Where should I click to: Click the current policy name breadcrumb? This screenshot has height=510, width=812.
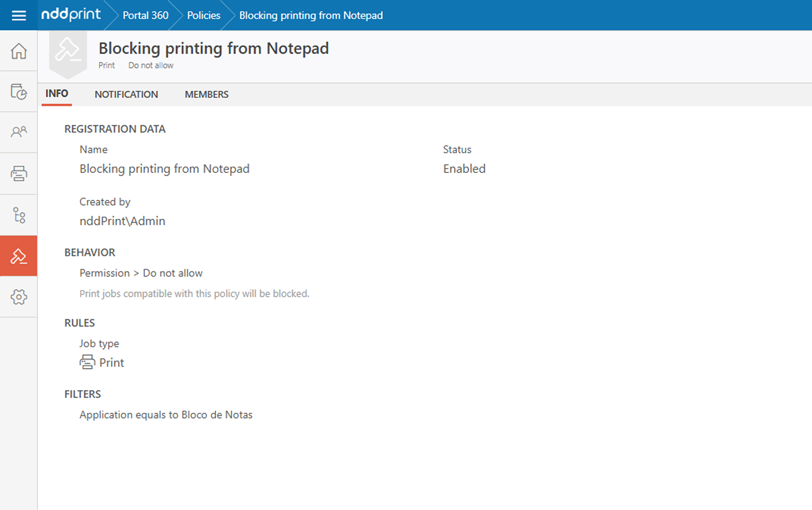point(310,15)
